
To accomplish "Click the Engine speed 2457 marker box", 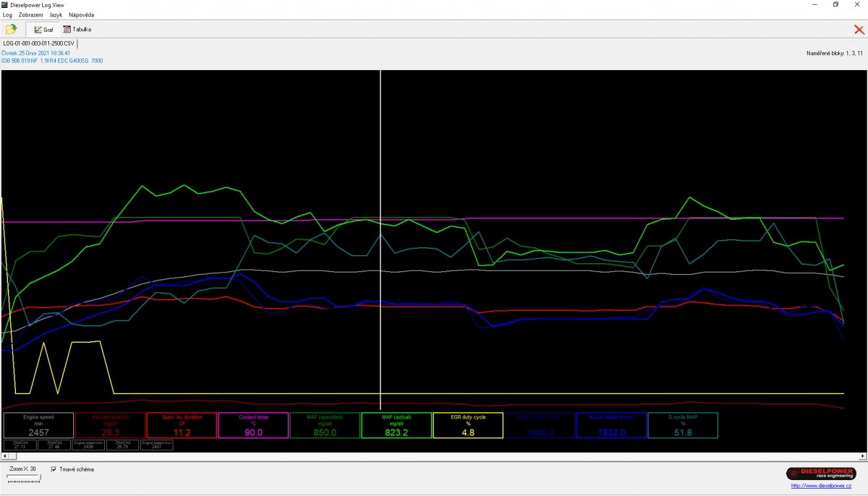I will click(x=157, y=445).
